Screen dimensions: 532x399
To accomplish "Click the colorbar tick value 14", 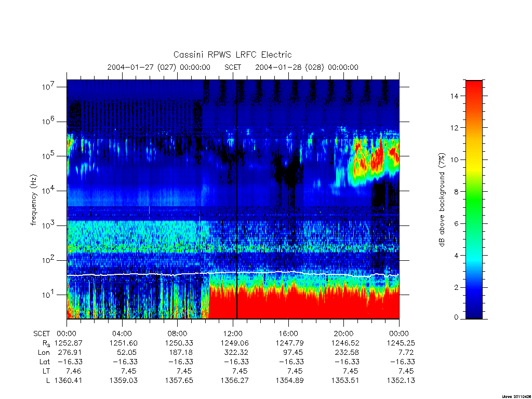I will (x=454, y=96).
